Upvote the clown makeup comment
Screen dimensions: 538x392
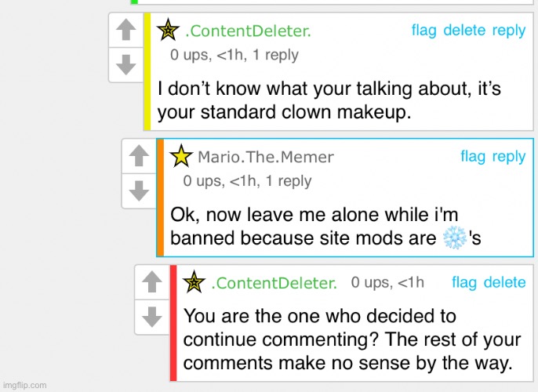[x=125, y=31]
